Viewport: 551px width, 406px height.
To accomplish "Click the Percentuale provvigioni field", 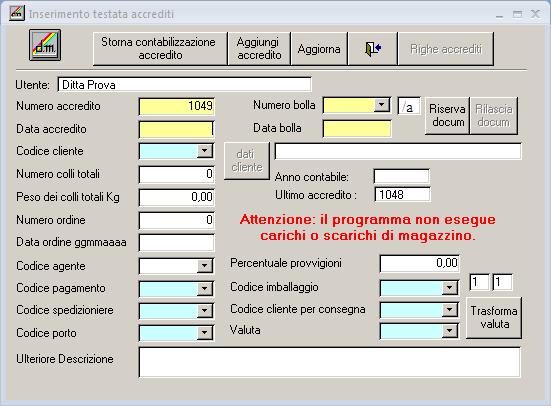I will [x=420, y=263].
